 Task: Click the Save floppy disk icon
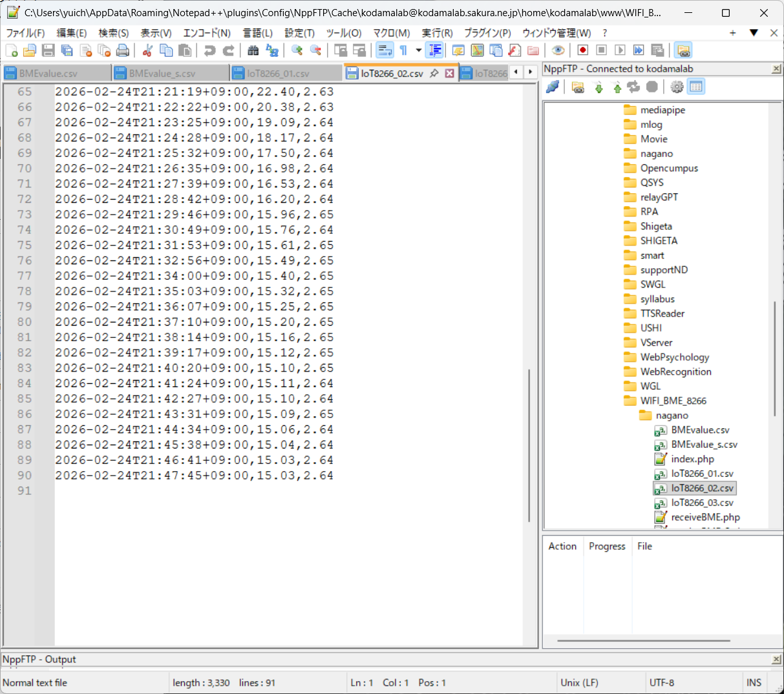pyautogui.click(x=48, y=50)
